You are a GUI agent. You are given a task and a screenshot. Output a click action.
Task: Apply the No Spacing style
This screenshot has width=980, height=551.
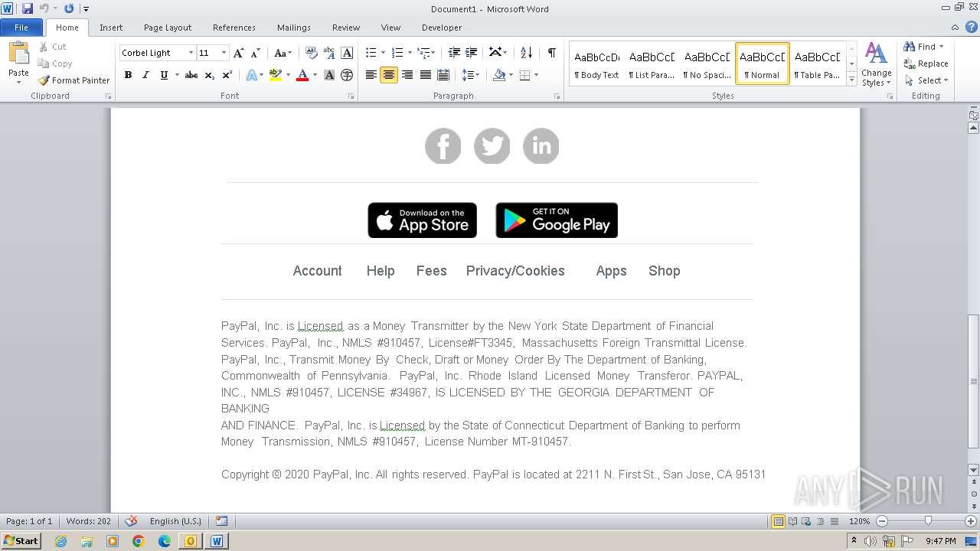click(707, 64)
